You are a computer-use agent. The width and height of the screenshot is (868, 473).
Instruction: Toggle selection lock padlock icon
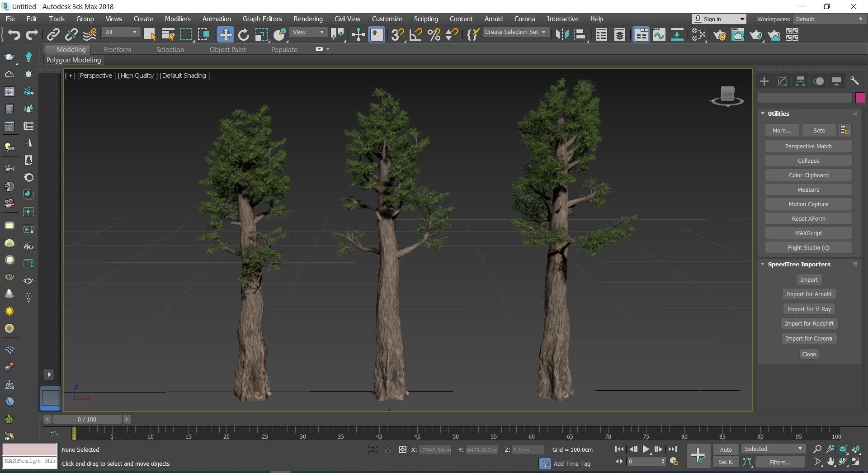[388, 449]
